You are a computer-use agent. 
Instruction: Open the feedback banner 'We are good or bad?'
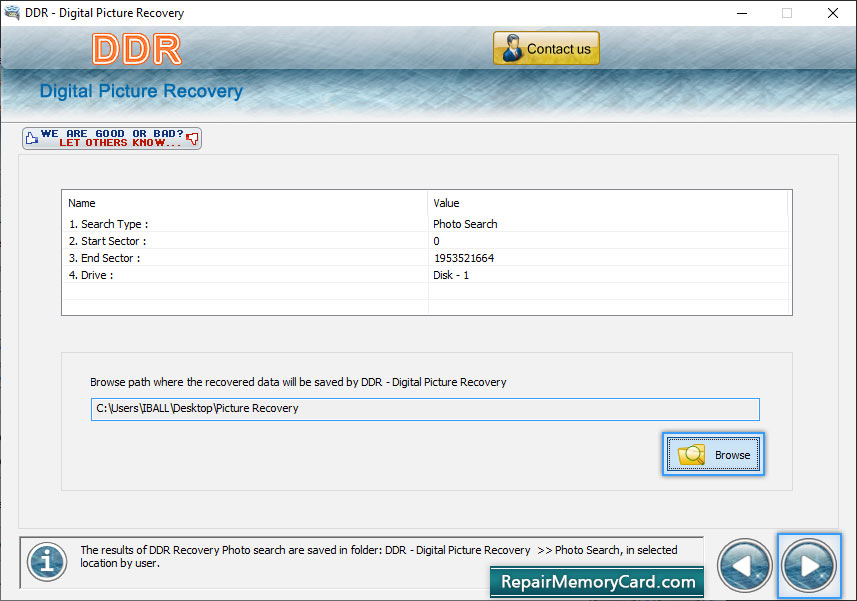(x=112, y=138)
